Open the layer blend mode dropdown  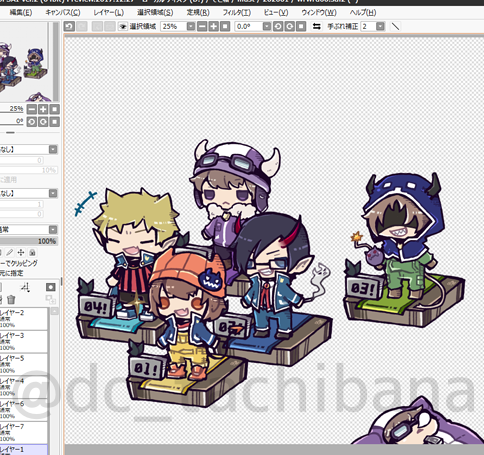pos(53,230)
